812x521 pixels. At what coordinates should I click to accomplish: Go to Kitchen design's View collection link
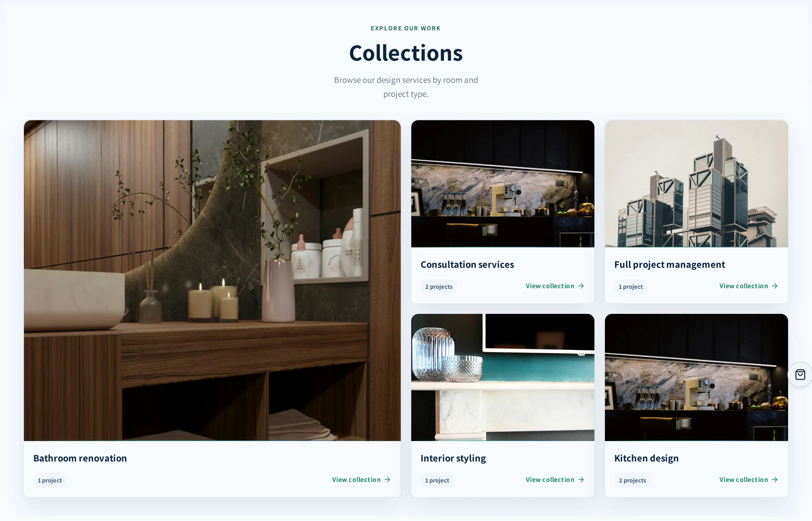748,480
